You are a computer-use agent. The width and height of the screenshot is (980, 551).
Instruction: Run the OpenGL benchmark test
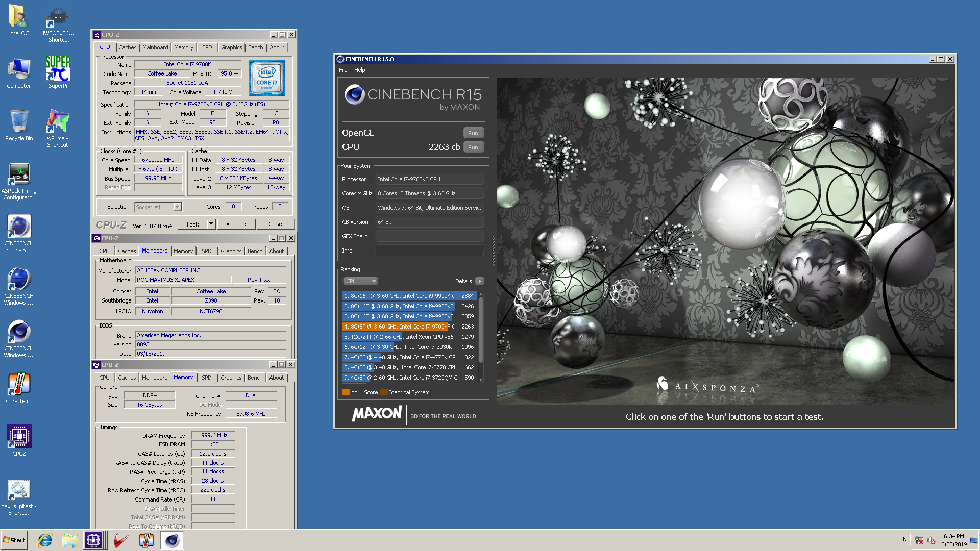[473, 133]
